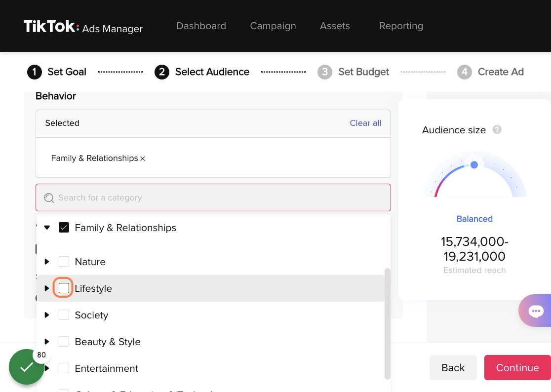
Task: Click the Balanced audience status text
Action: click(474, 219)
